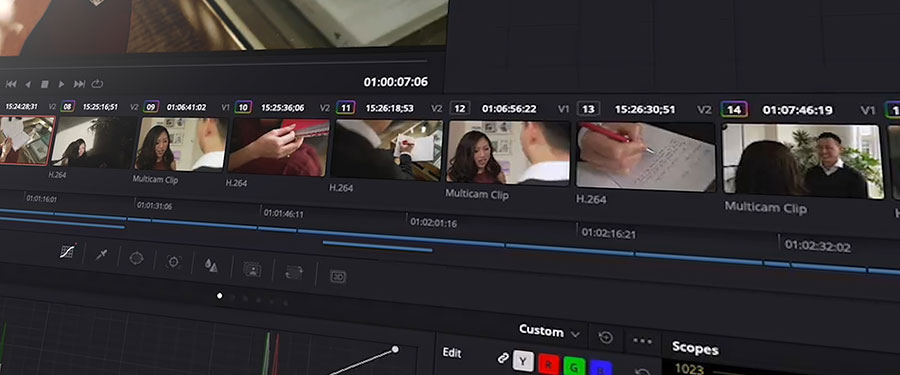Viewport: 900px width, 375px height.
Task: Select clip 14 Multicam Clip thumbnail
Action: point(804,161)
